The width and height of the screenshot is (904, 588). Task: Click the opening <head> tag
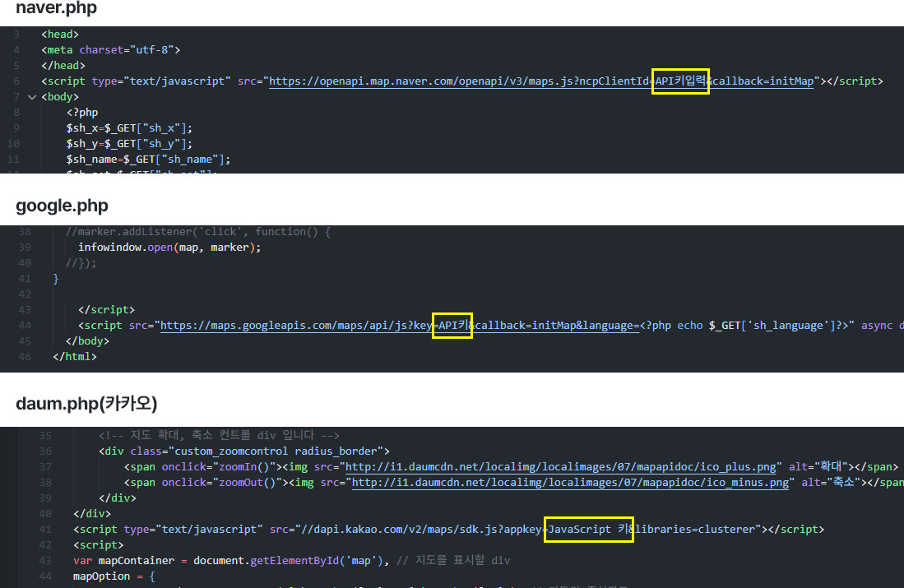click(60, 35)
